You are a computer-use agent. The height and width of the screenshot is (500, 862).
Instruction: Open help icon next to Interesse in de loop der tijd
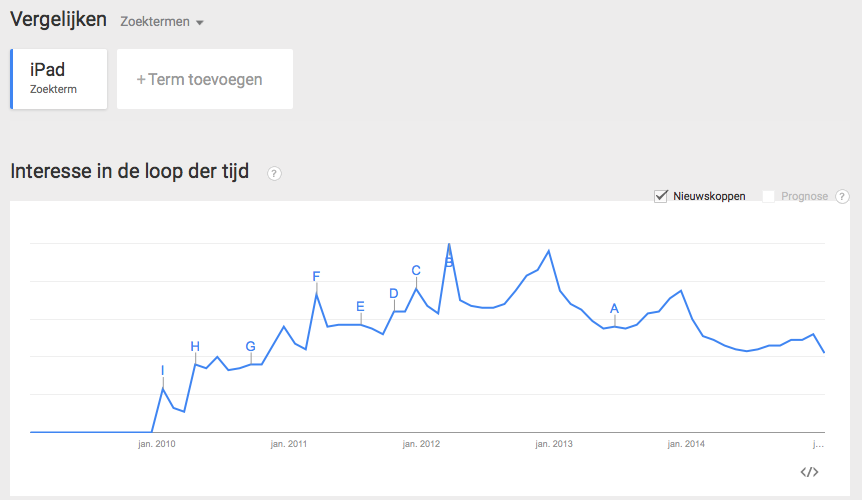click(x=274, y=173)
